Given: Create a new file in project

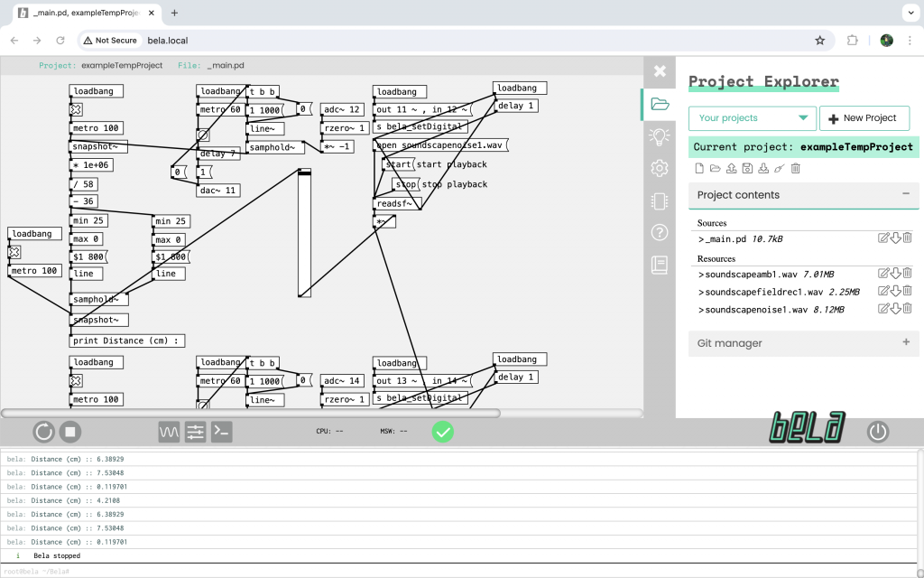Looking at the screenshot, I should pyautogui.click(x=699, y=169).
